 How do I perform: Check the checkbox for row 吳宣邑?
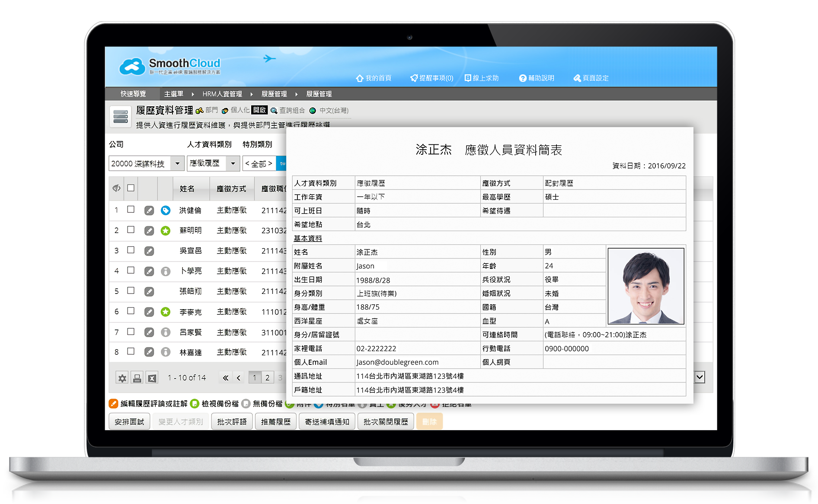[131, 250]
